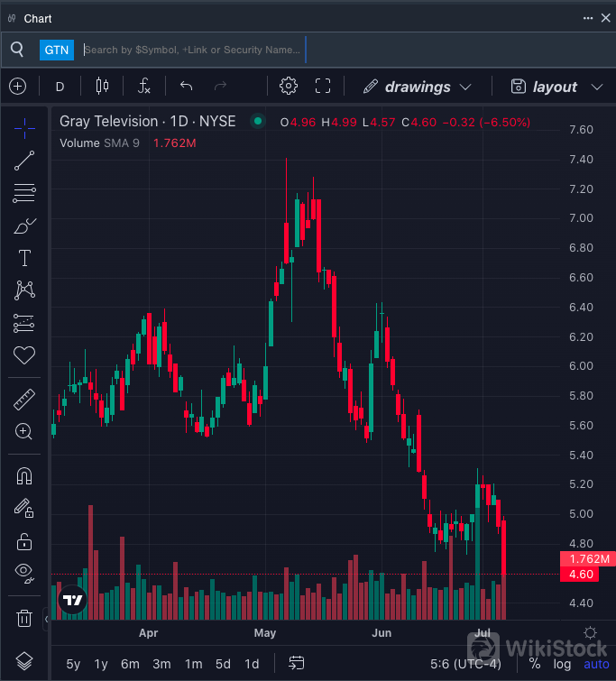Screen dimensions: 616x681
Task: Toggle lock all drawings
Action: tap(24, 541)
